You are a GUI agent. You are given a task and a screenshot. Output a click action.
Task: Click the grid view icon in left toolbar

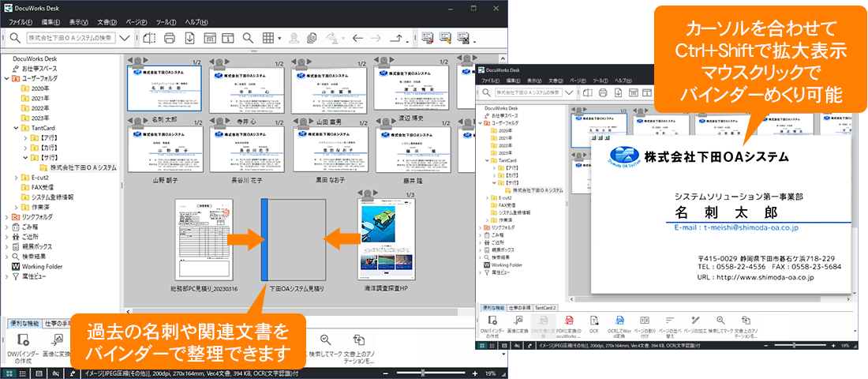(x=268, y=38)
